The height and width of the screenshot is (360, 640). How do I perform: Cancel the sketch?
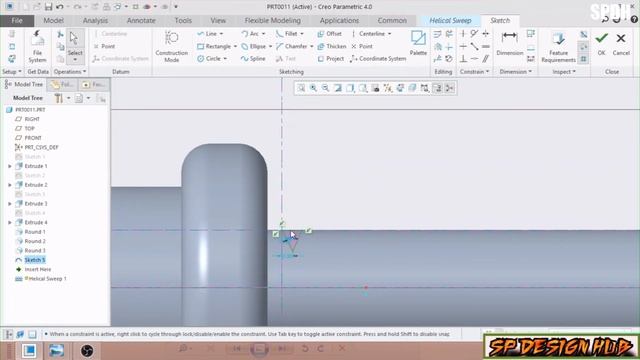click(x=621, y=44)
